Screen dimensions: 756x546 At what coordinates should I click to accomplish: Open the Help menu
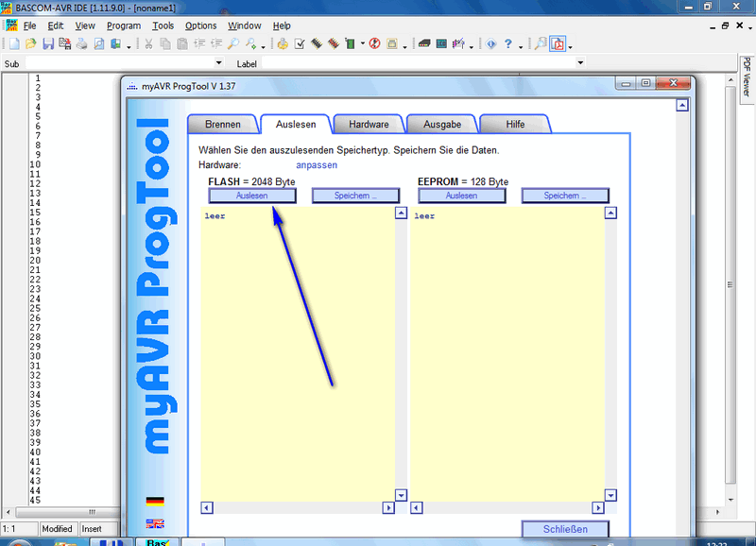click(282, 26)
